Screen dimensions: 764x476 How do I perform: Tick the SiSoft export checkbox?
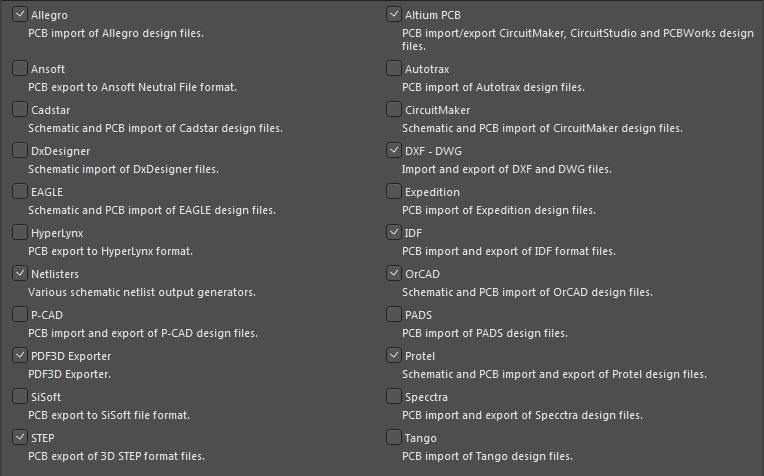19,396
